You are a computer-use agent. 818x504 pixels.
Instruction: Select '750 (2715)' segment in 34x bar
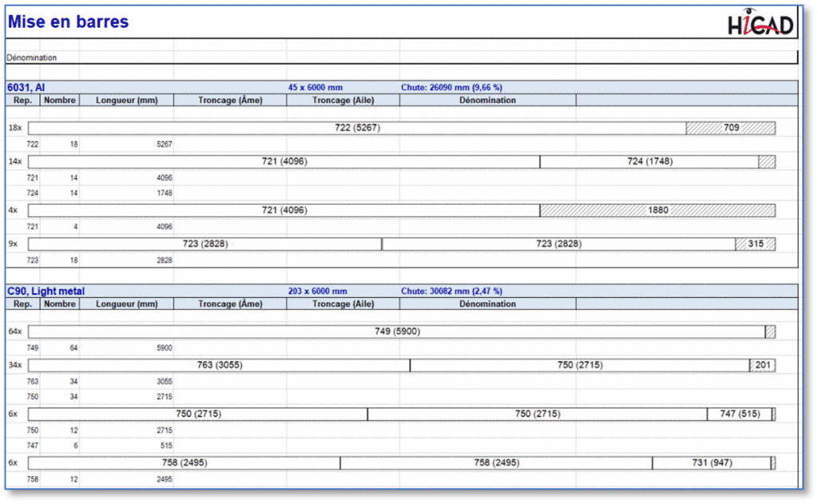point(580,365)
